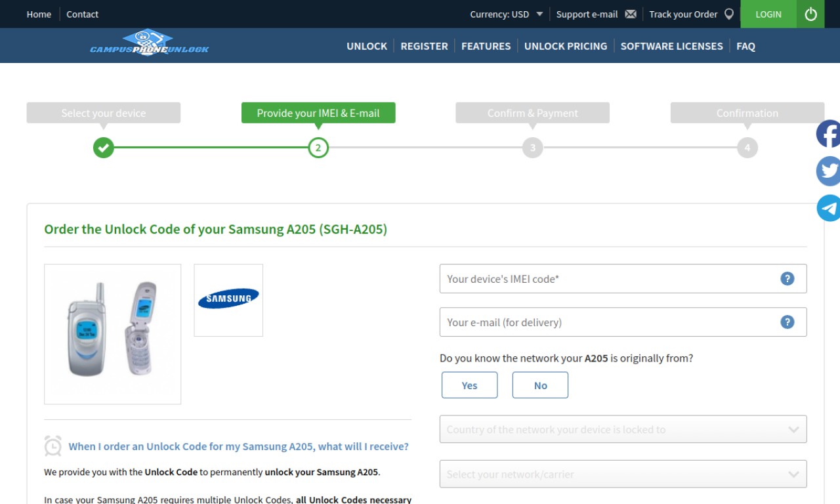The image size is (840, 504).
Task: Click the Provide your IMEI & E-mail step tab
Action: click(318, 113)
